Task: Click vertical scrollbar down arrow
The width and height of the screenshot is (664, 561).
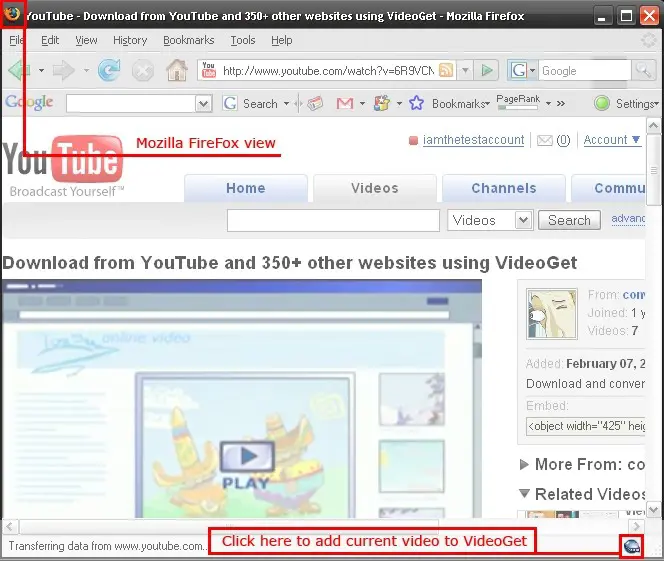Action: (653, 509)
